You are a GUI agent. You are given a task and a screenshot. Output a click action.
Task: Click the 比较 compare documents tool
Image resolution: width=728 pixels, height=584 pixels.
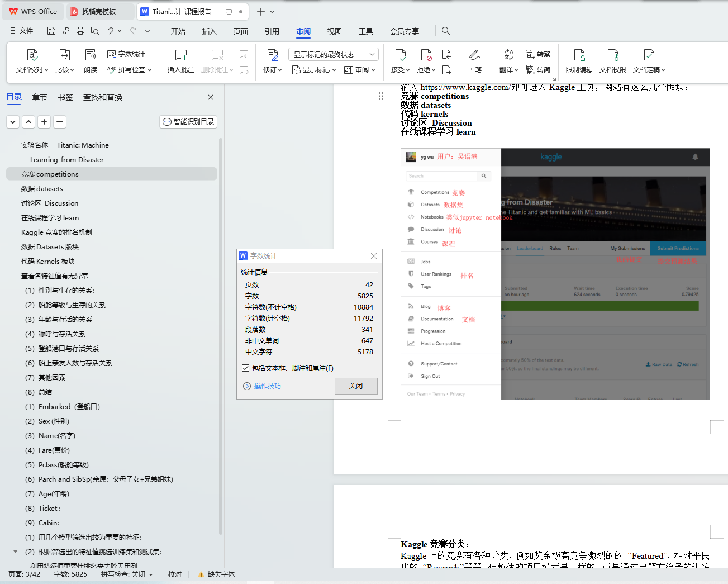[x=64, y=61]
